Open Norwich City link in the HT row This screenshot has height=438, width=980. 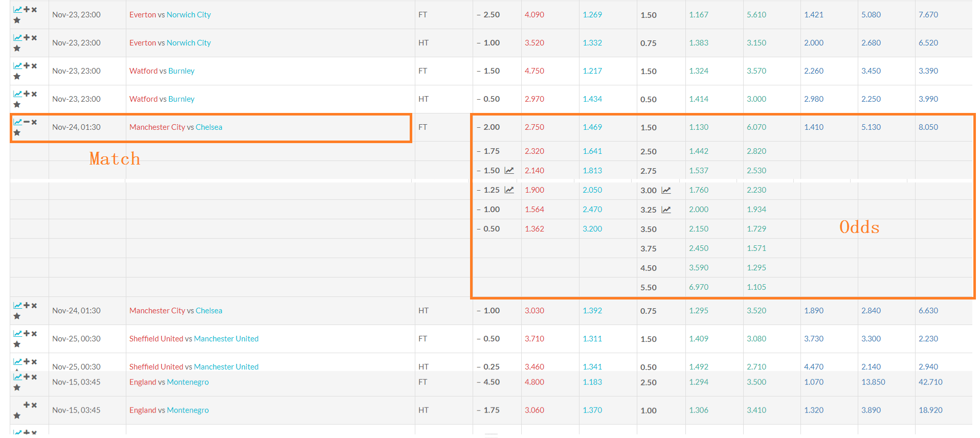pos(189,43)
